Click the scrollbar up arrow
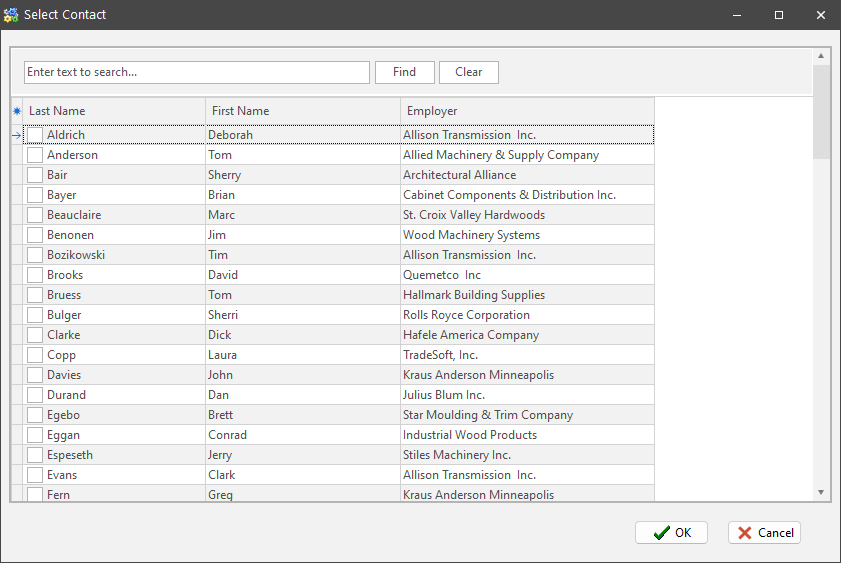Viewport: 841px width, 563px height. pos(821,56)
